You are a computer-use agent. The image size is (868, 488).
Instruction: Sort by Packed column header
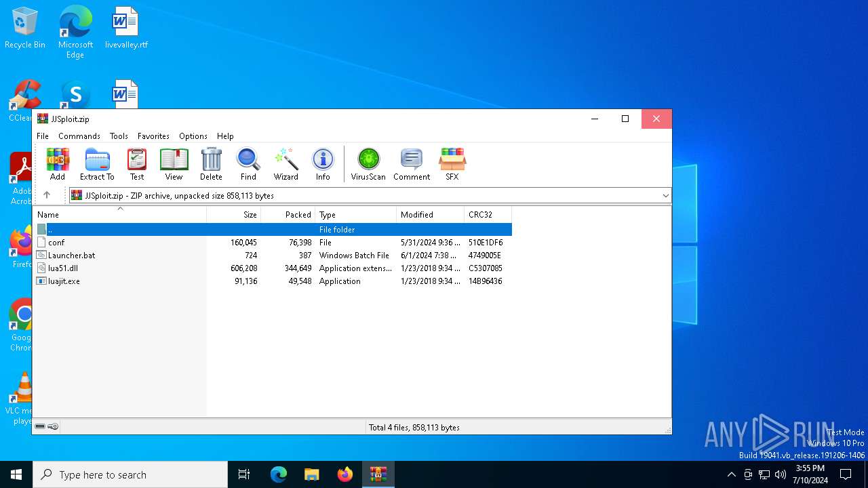point(288,214)
